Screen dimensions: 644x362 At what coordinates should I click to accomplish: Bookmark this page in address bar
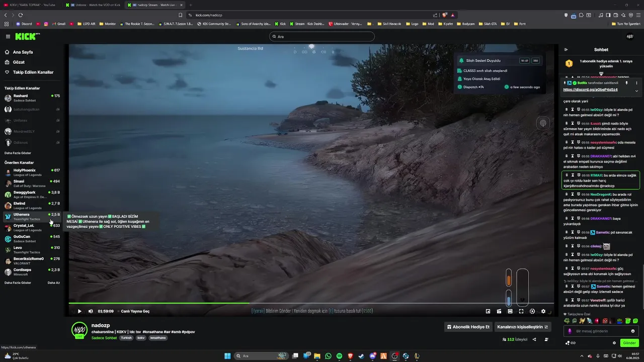click(x=180, y=15)
